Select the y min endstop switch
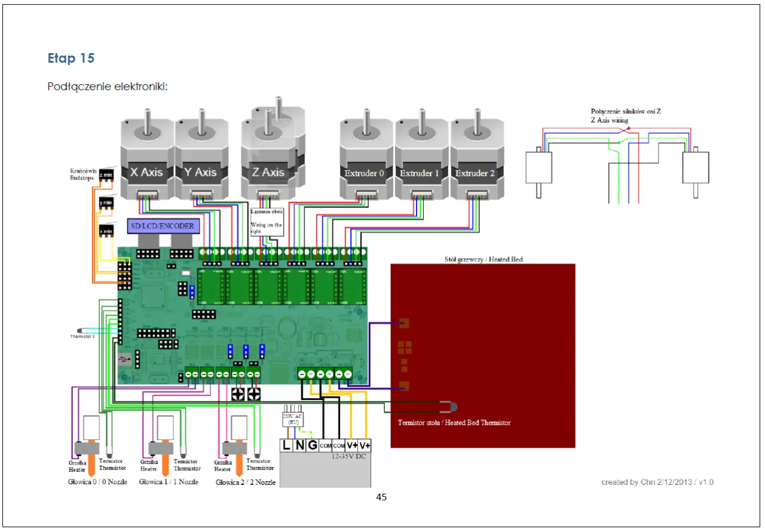This screenshot has height=532, width=765. (x=106, y=204)
